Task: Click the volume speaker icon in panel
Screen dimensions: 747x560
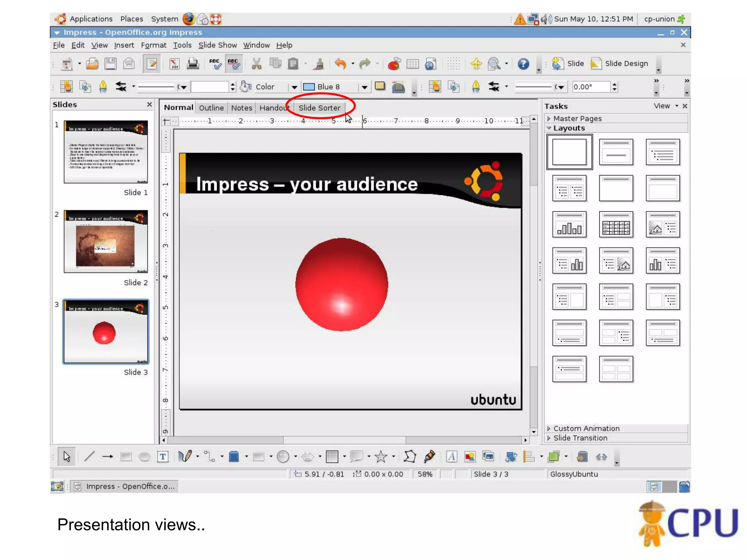Action: pyautogui.click(x=546, y=19)
